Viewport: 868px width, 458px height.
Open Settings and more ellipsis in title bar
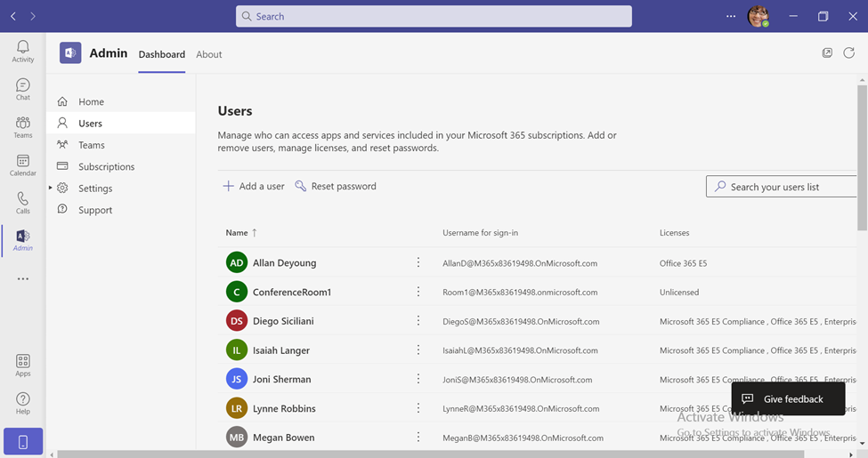(731, 16)
